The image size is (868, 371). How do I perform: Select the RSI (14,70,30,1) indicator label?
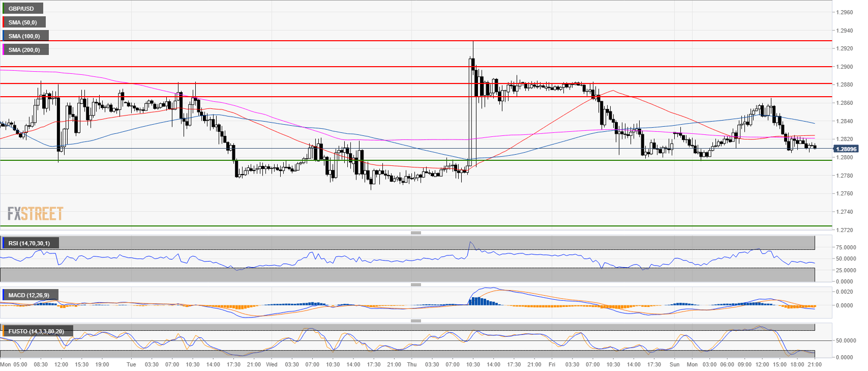pyautogui.click(x=29, y=243)
